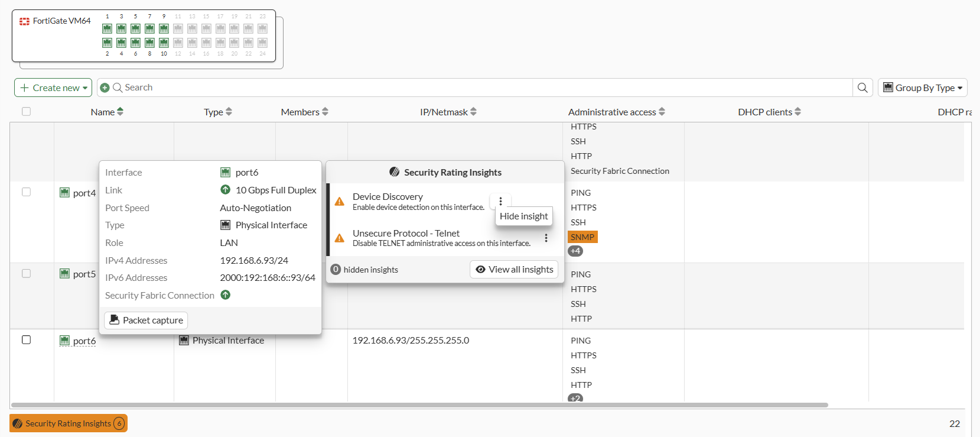Open the Create new dropdown
Screen dimensions: 980x437
tap(53, 88)
